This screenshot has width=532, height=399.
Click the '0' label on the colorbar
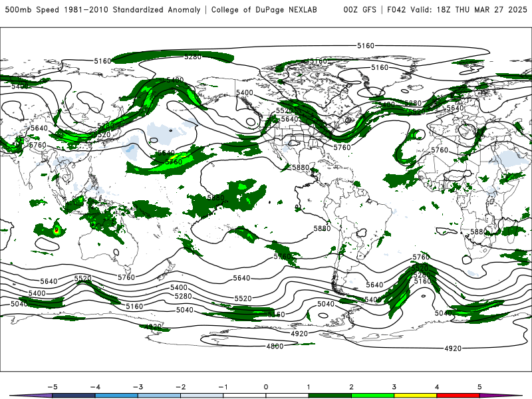(x=266, y=387)
